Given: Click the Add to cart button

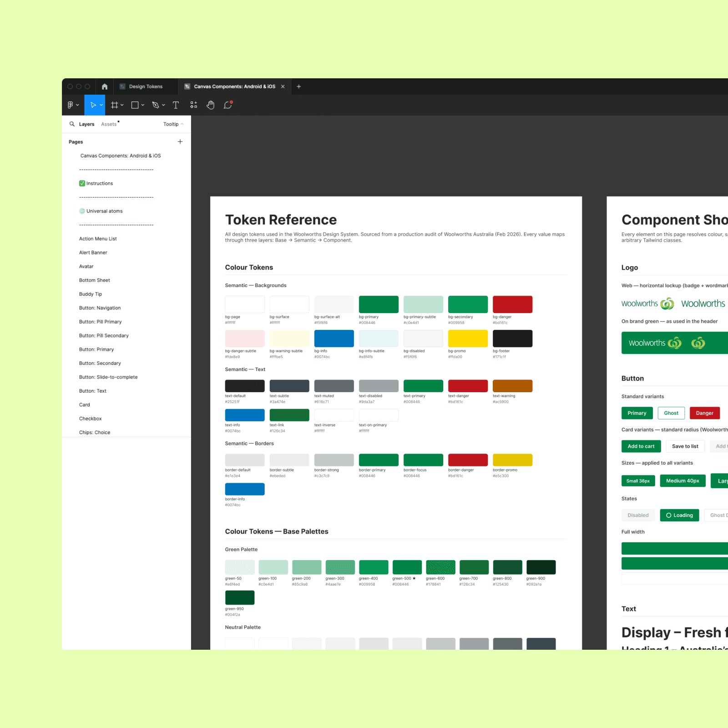Looking at the screenshot, I should tap(641, 446).
